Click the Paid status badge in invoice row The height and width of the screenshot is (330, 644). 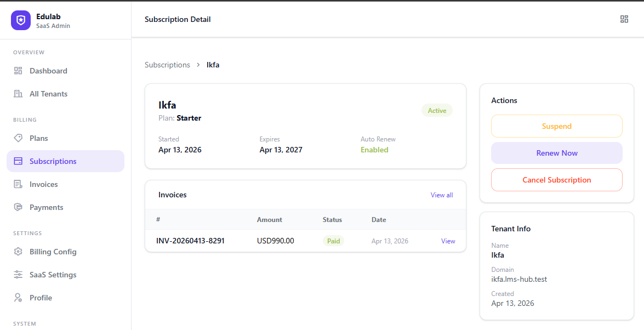(x=333, y=241)
